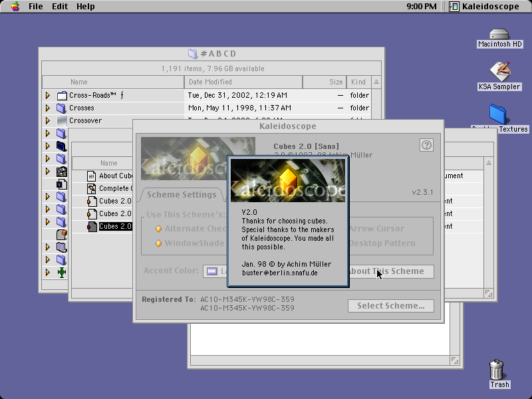Click the folder proxy icon in # A B C D title
The height and width of the screenshot is (399, 532).
pyautogui.click(x=192, y=54)
